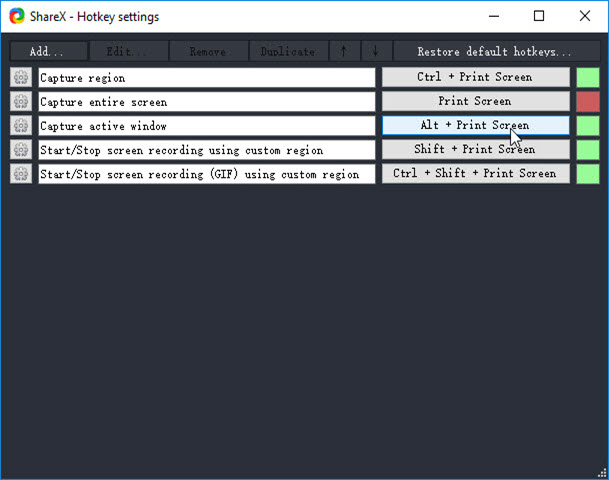Screen dimensions: 609x480
Task: Click the Edit... button
Action: click(x=129, y=51)
